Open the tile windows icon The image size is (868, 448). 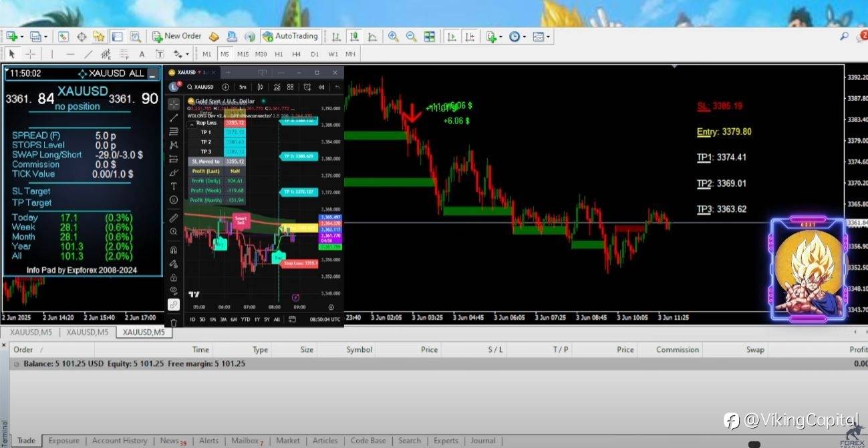[430, 37]
